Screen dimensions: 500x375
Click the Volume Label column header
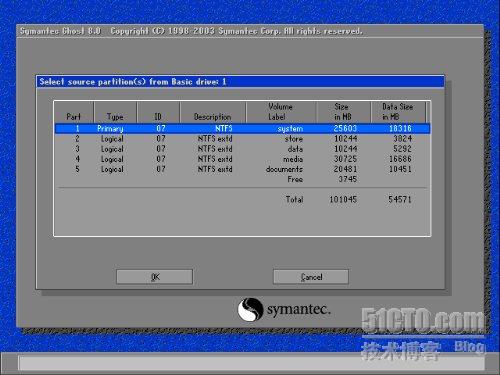point(280,112)
